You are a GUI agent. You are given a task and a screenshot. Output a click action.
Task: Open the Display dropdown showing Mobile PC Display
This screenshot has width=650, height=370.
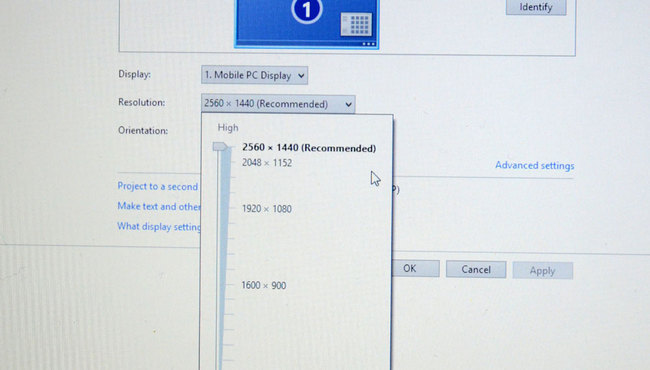tap(255, 75)
